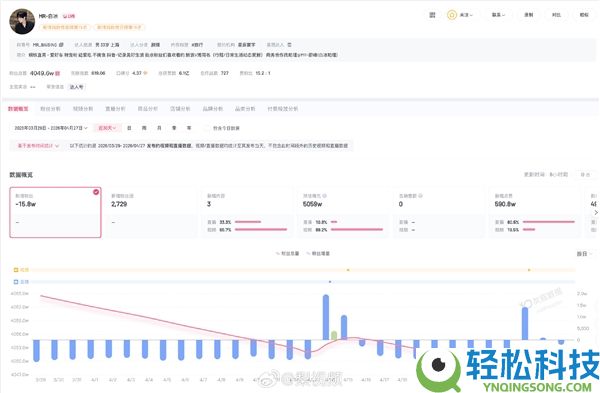This screenshot has height=393, width=600.
Task: Click the info icon on the 5059w card
Action: [x=324, y=196]
